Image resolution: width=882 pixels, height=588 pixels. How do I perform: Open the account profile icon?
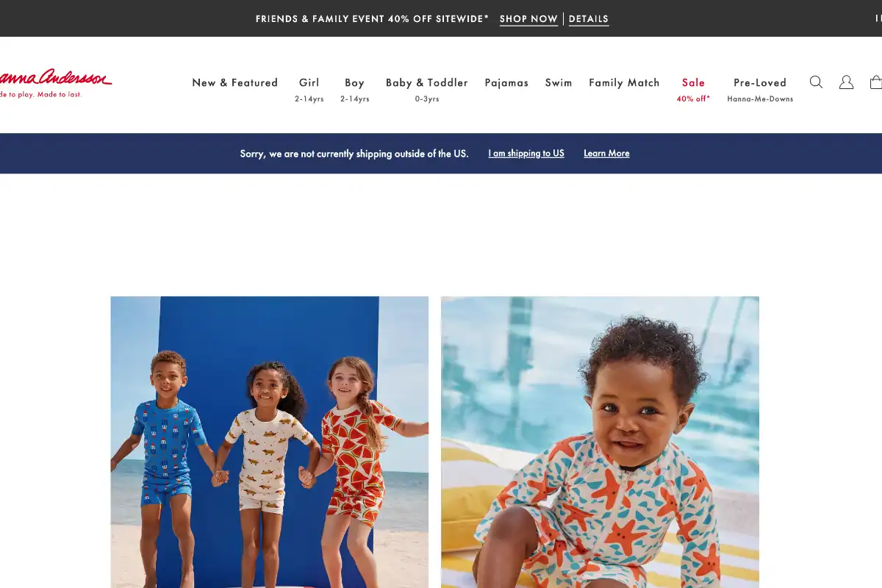pyautogui.click(x=846, y=82)
